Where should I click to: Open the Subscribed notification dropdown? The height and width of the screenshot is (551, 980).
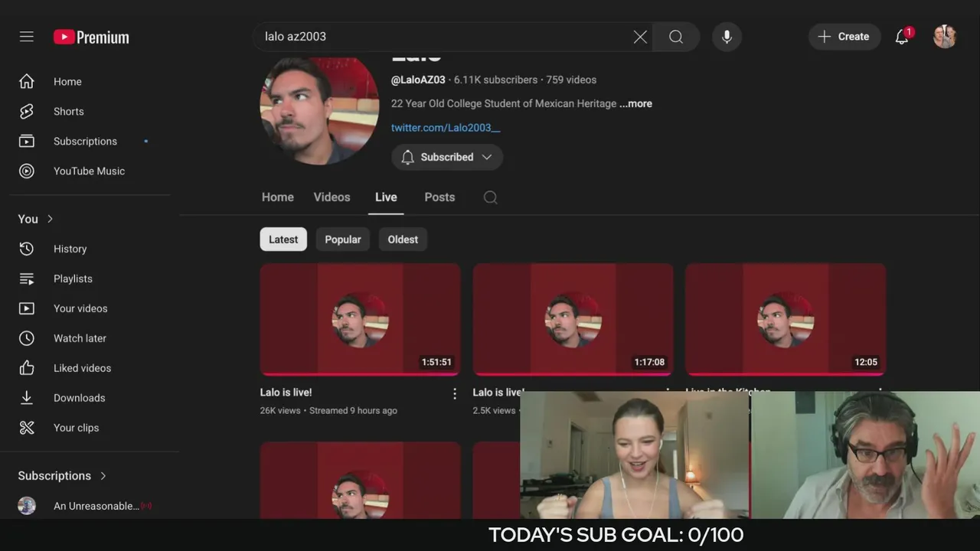pyautogui.click(x=447, y=157)
